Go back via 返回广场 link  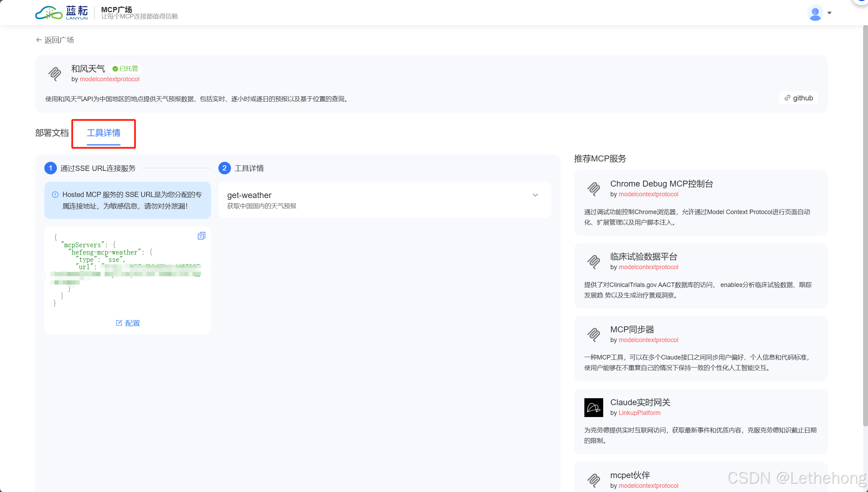click(x=55, y=40)
